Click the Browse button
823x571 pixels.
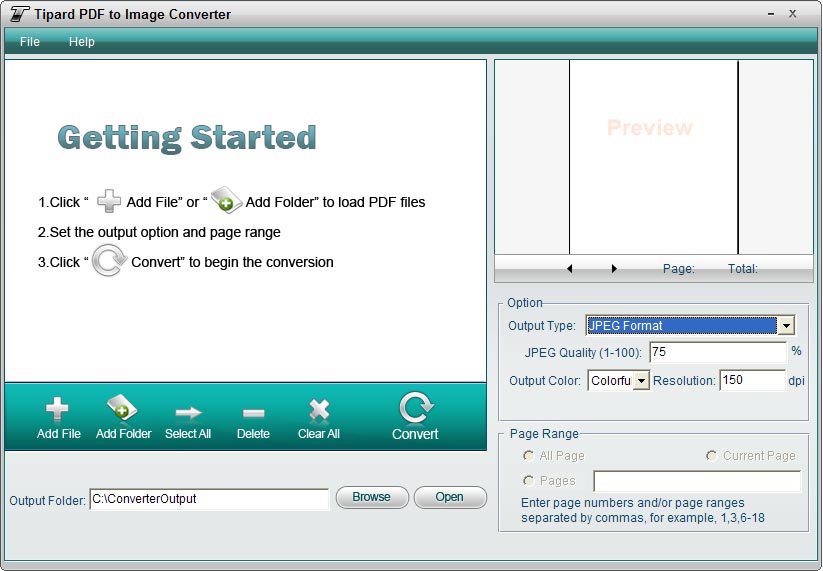372,497
